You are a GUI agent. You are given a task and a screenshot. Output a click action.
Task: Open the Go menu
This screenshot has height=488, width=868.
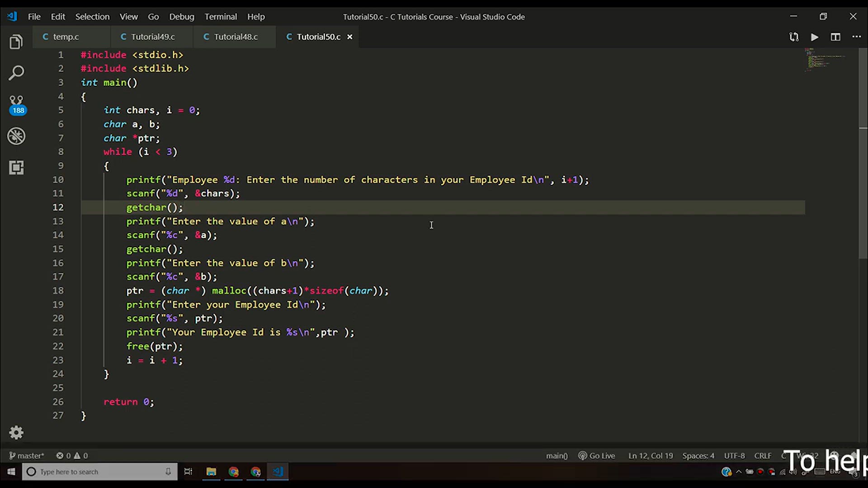[153, 17]
